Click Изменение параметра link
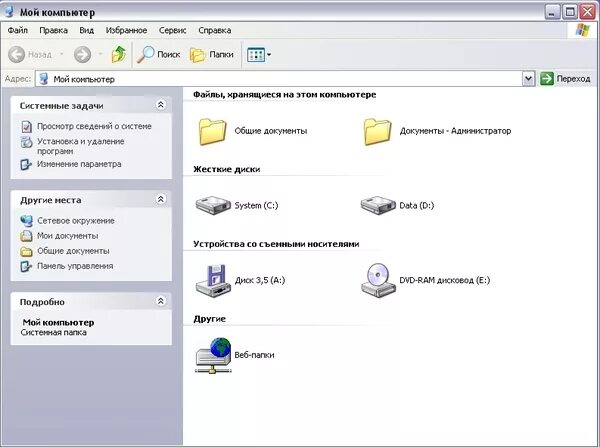600x447 pixels. pos(79,164)
